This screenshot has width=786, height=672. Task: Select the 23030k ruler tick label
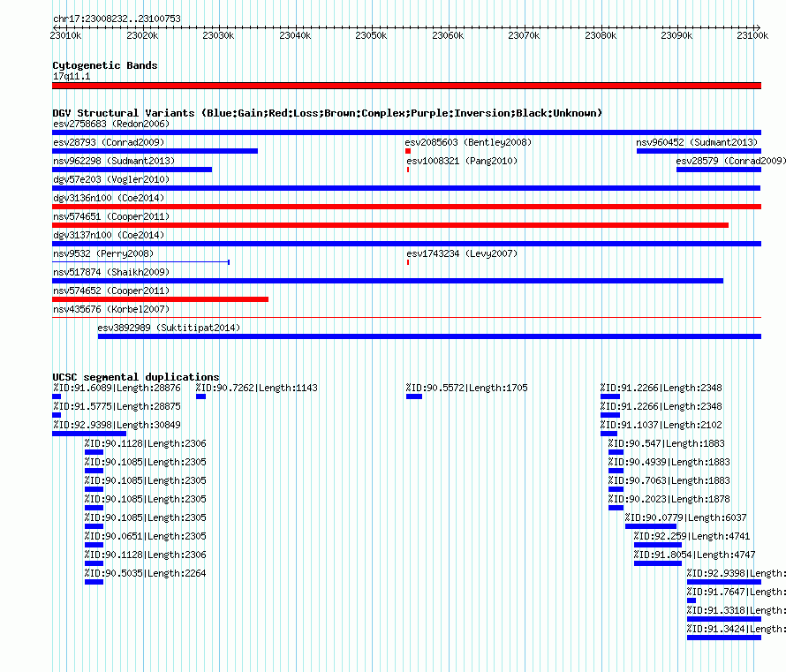point(218,35)
